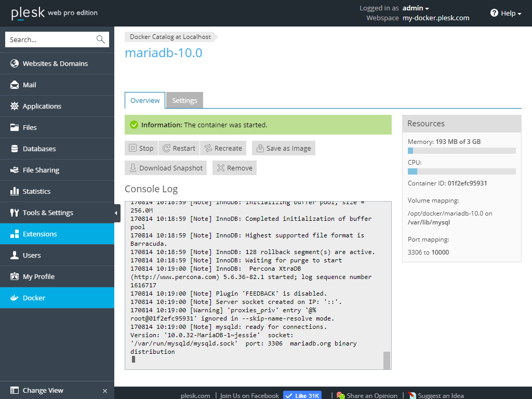
Task: Click the Change View label
Action: coord(43,391)
